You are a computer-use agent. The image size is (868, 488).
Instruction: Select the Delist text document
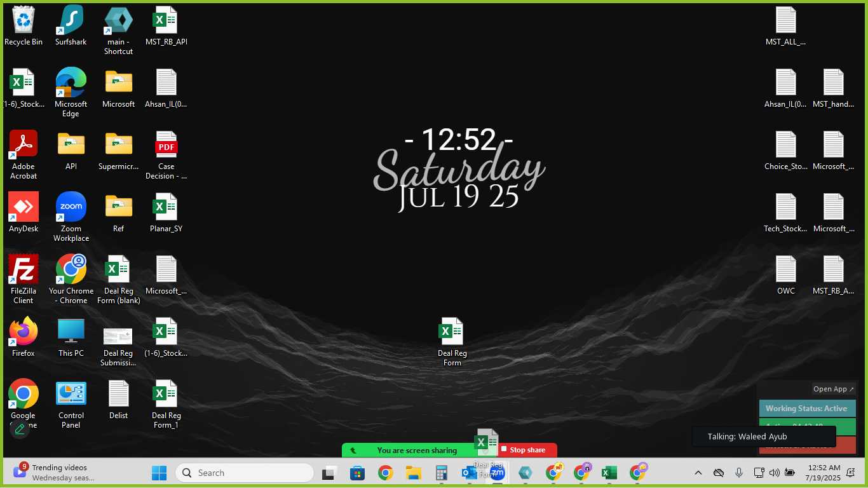pos(118,400)
